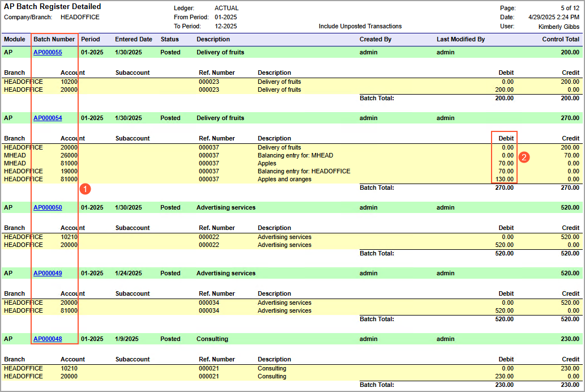This screenshot has width=585, height=392.
Task: Click the Batch Number column header
Action: (54, 39)
